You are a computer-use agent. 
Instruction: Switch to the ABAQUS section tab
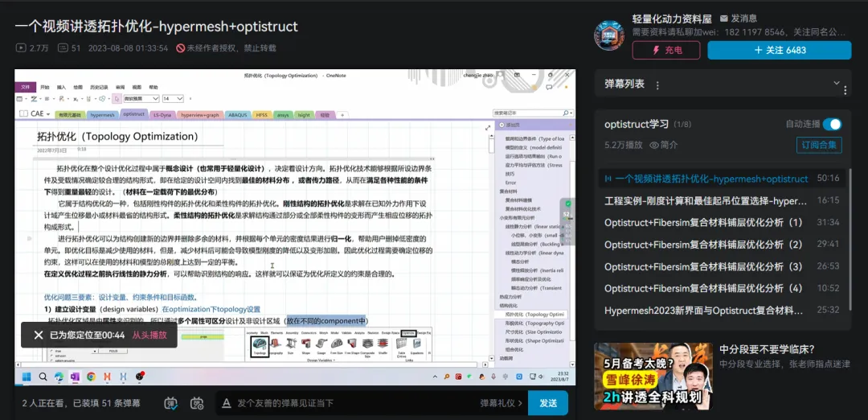click(237, 115)
